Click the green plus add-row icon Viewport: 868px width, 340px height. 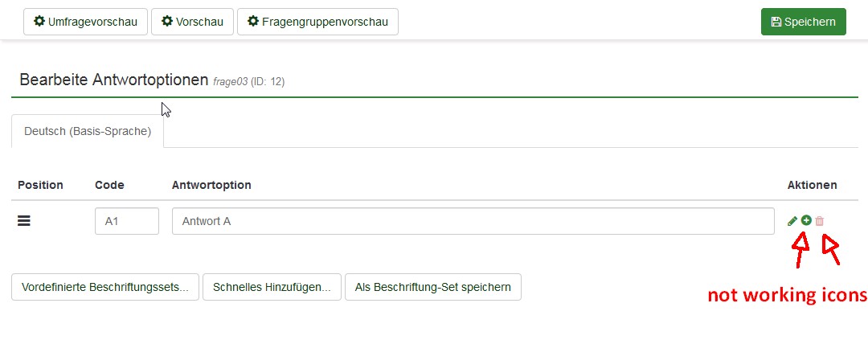[x=806, y=220]
